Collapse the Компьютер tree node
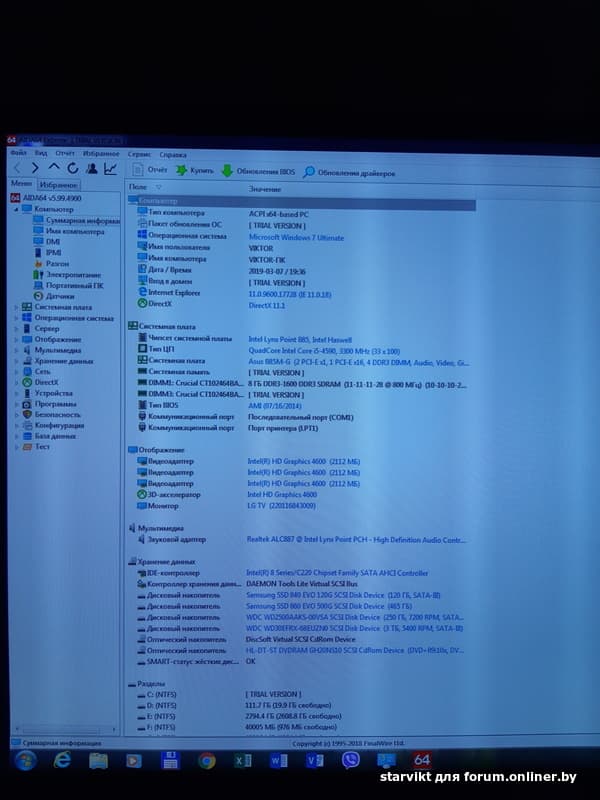Viewport: 600px width, 800px height. tap(16, 209)
